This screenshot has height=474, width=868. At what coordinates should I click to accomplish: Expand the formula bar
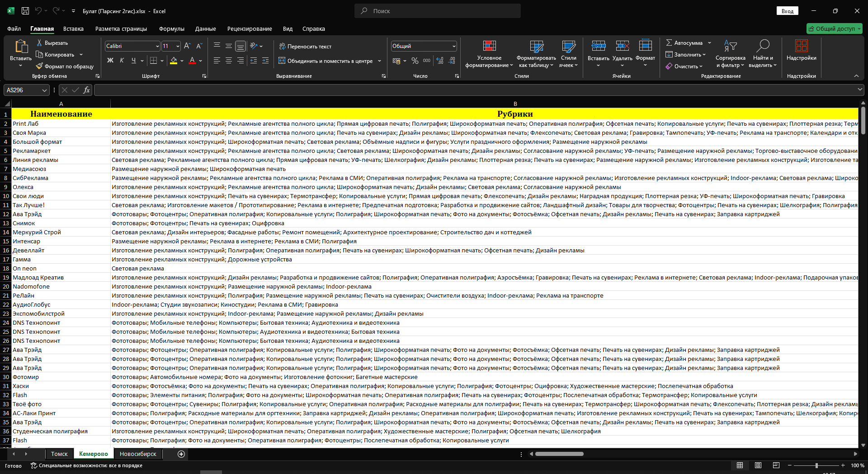[x=860, y=90]
